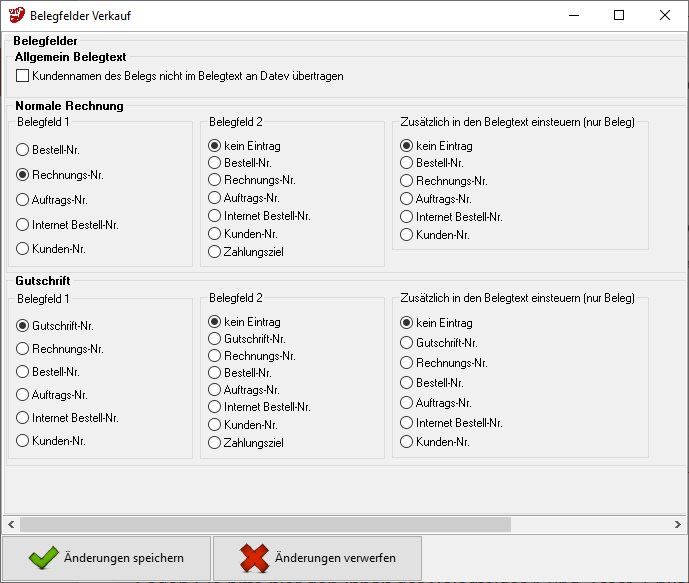The height and width of the screenshot is (583, 689).
Task: Choose Gutschrift-Nr. in Gutschrift Belegfeld 2
Action: tap(215, 339)
